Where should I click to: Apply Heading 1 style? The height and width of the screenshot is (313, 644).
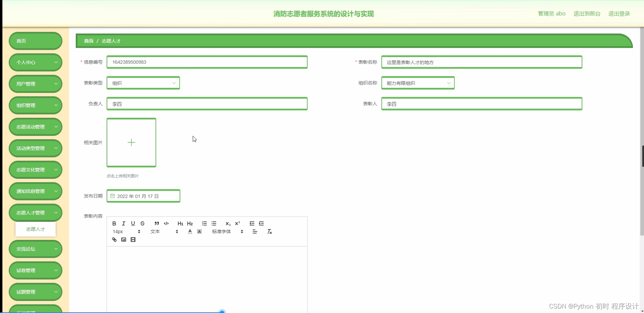(x=180, y=223)
